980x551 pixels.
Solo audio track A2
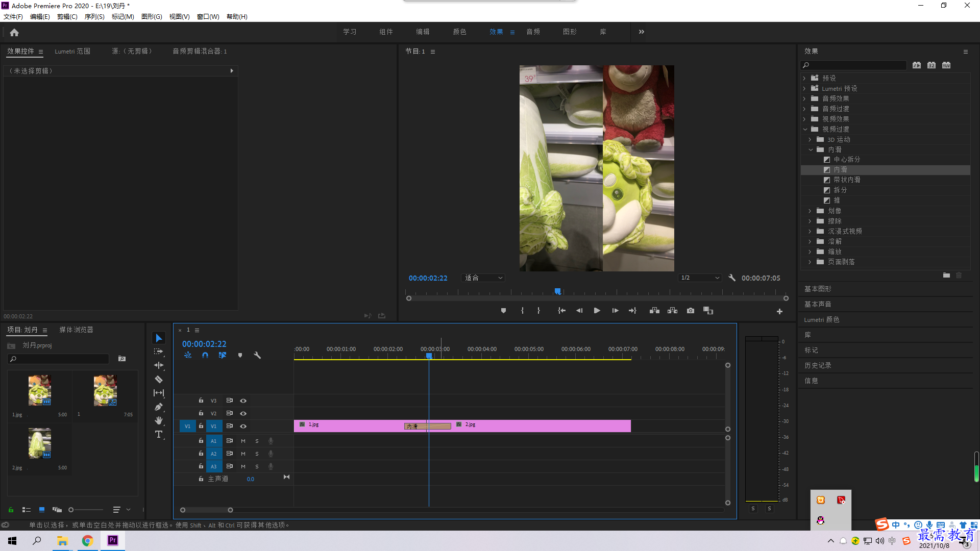pyautogui.click(x=257, y=454)
